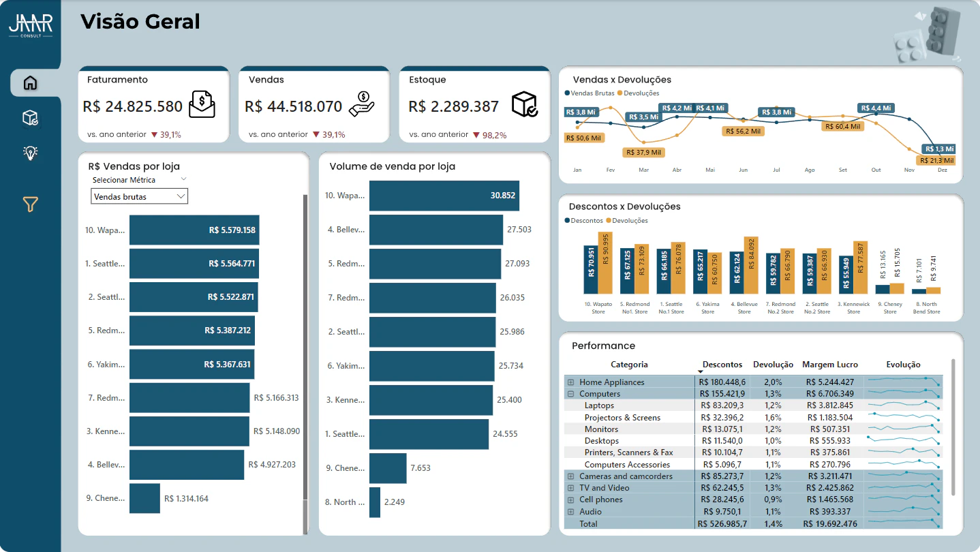The width and height of the screenshot is (980, 552).
Task: Select the R$ 5.522.871 sales bar
Action: (194, 297)
